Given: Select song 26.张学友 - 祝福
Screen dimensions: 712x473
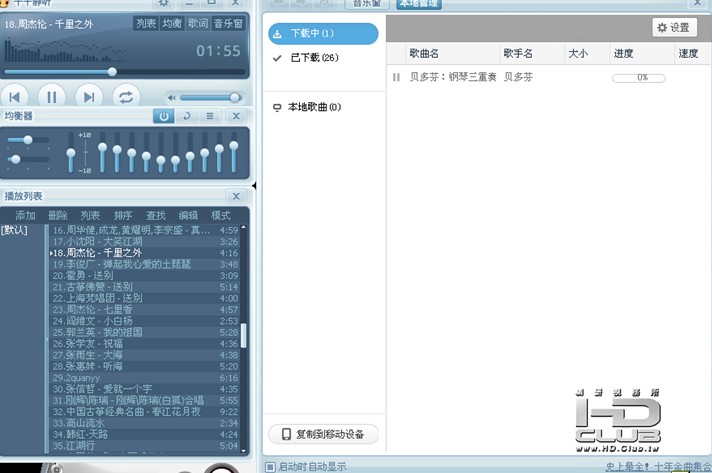Looking at the screenshot, I should coord(144,344).
